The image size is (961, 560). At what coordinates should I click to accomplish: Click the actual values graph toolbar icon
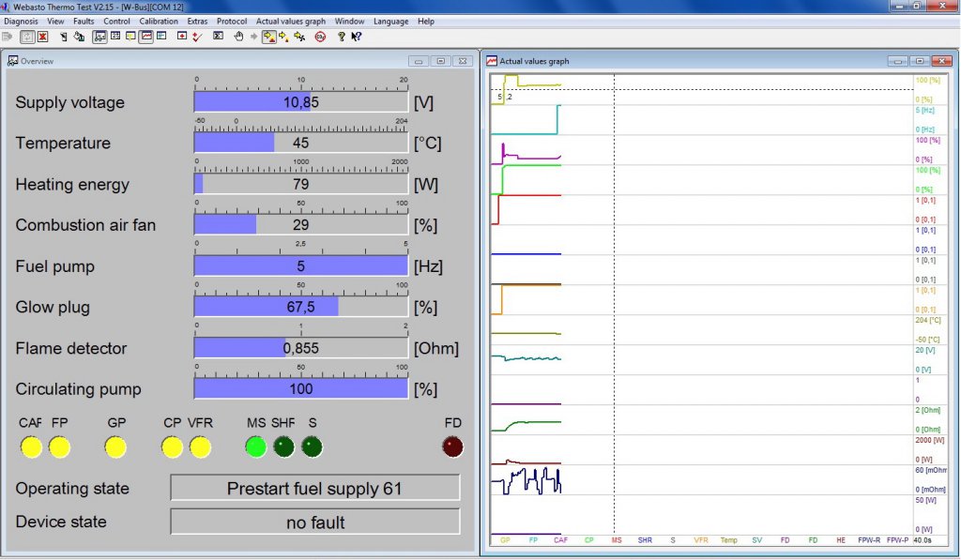click(146, 37)
